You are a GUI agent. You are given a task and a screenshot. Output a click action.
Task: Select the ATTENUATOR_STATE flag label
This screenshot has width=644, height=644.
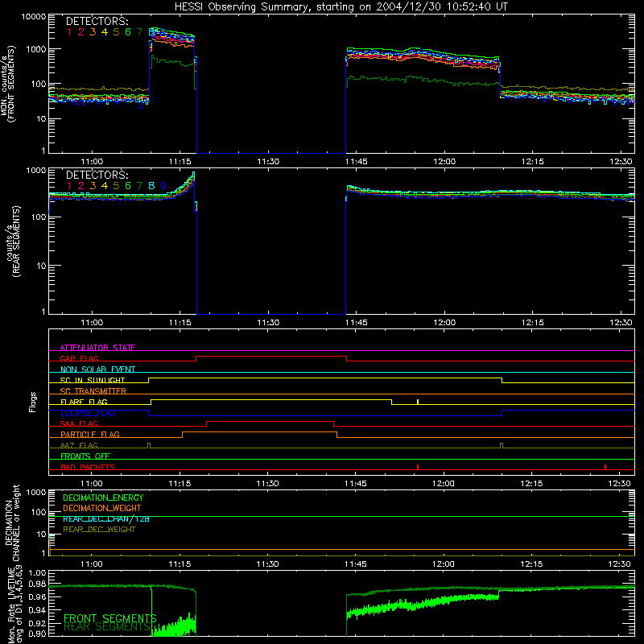pos(97,348)
